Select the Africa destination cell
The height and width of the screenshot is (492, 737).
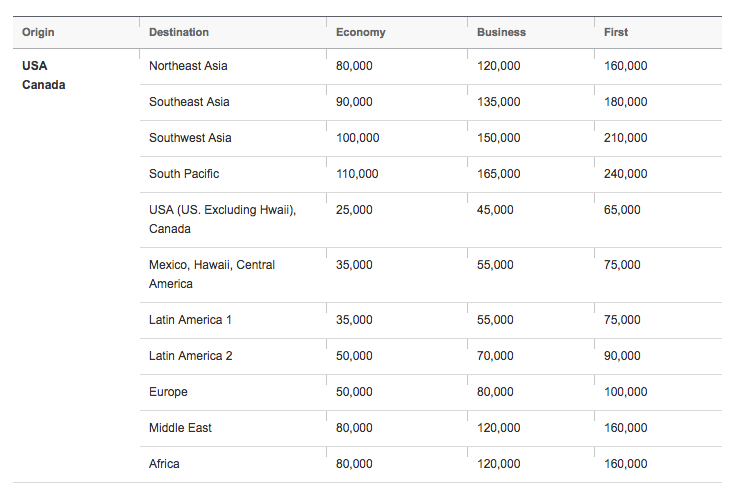click(x=164, y=464)
